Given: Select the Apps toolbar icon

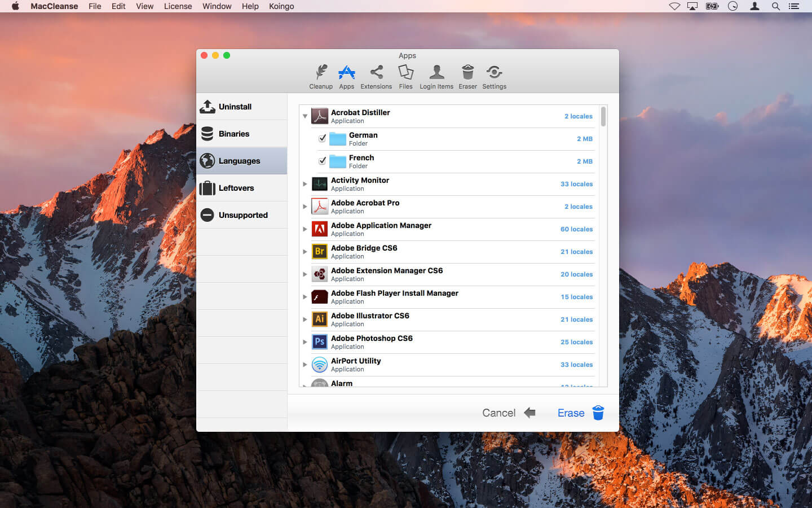Looking at the screenshot, I should tap(347, 77).
